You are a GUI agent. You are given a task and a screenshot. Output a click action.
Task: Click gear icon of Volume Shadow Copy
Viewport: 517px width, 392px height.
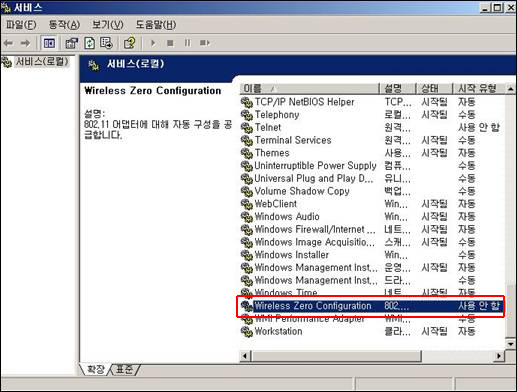pos(247,191)
